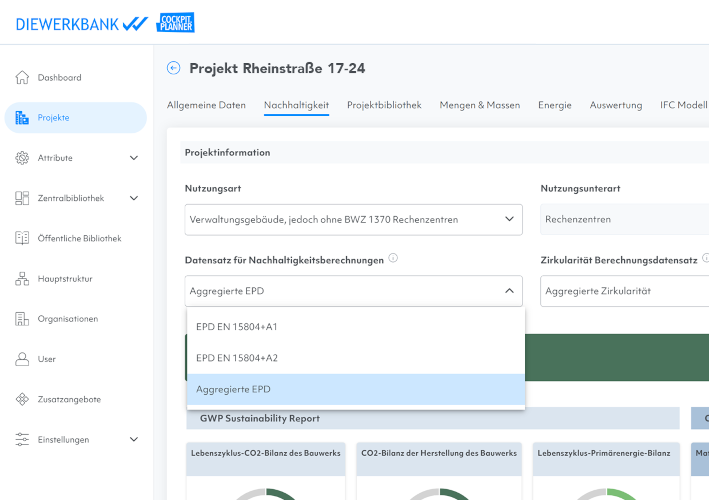This screenshot has width=709, height=500.
Task: Click the Organisationen building icon
Action: [22, 319]
